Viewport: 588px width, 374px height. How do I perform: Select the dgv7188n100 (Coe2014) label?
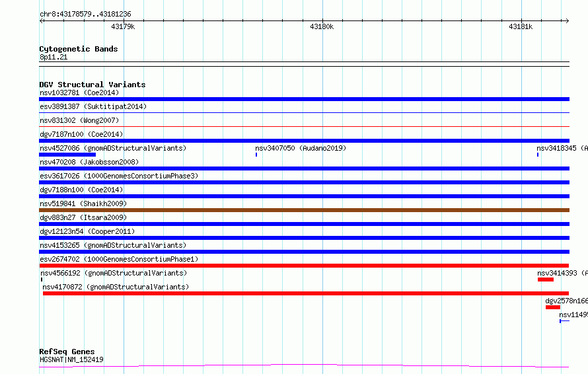click(x=81, y=190)
